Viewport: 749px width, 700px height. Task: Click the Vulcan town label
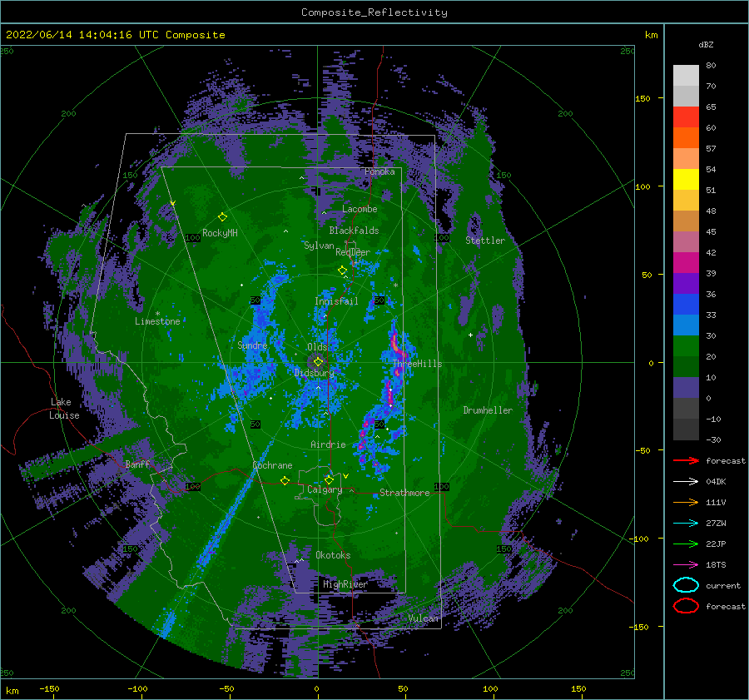tap(424, 618)
